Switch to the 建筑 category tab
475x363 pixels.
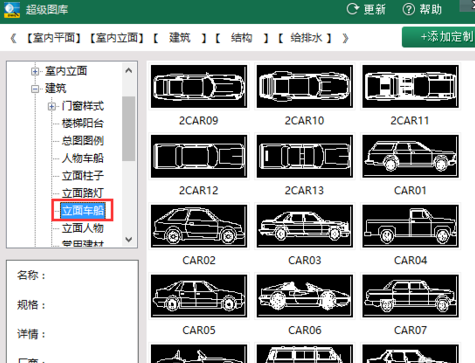coord(180,38)
